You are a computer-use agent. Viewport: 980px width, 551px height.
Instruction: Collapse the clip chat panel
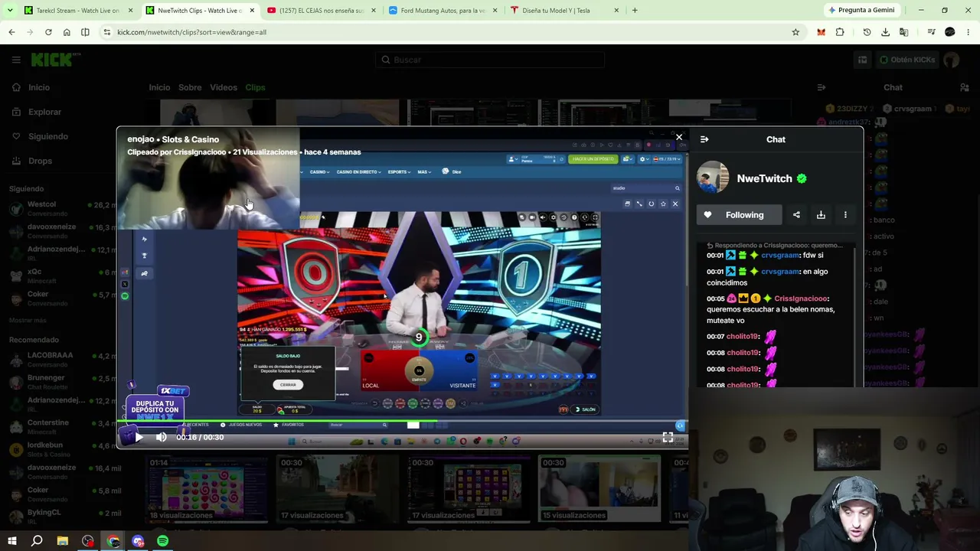point(704,139)
